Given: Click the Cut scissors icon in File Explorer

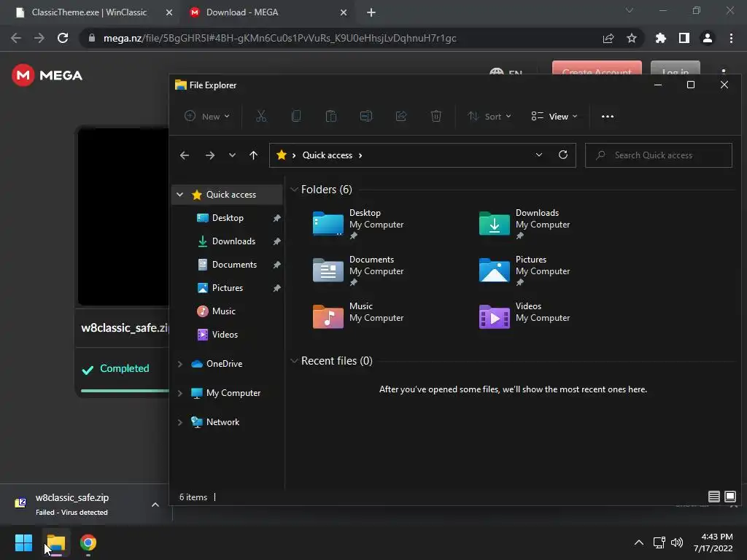Looking at the screenshot, I should tap(261, 116).
